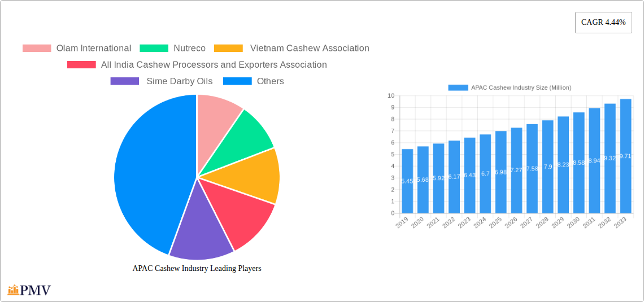The width and height of the screenshot is (644, 302).
Task: Click the Olam International legend label
Action: click(94, 48)
